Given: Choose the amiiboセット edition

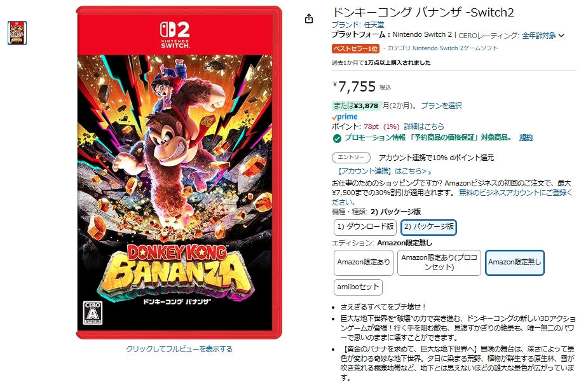Looking at the screenshot, I should 358,287.
